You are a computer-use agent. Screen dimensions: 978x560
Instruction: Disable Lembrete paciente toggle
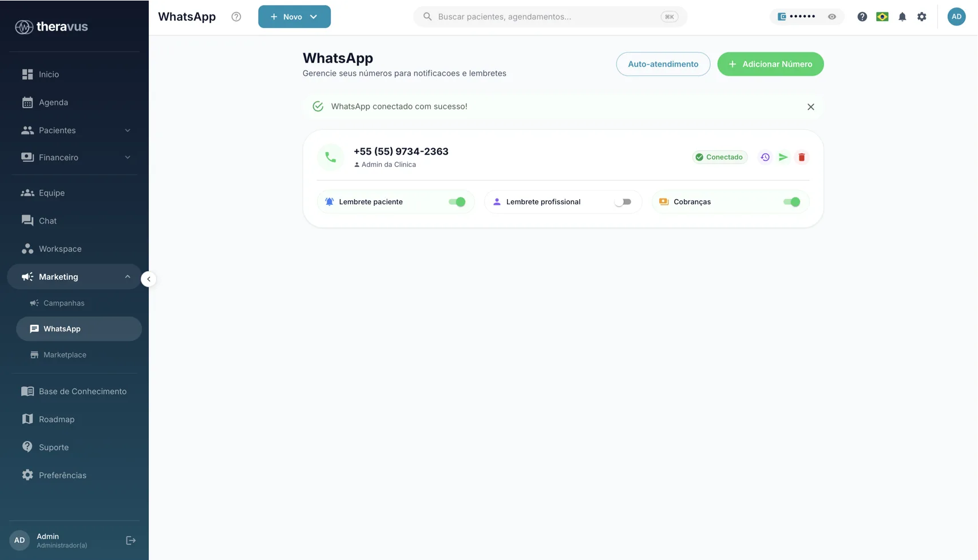coord(457,202)
